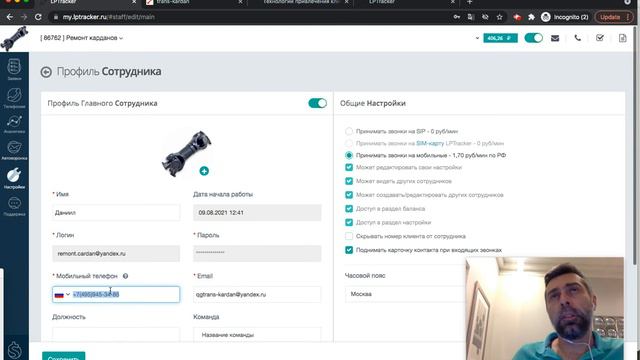640x360 pixels.
Task: Click the Имя field with Даниил
Action: [116, 213]
